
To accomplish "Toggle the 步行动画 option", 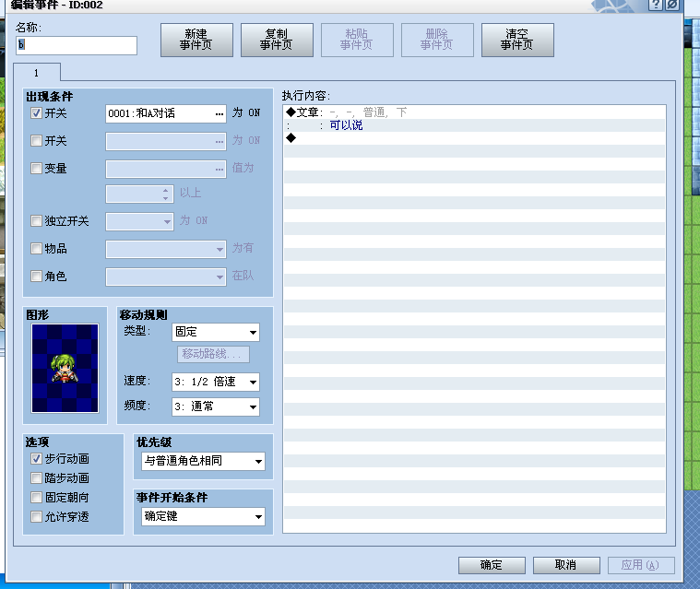I will [36, 459].
